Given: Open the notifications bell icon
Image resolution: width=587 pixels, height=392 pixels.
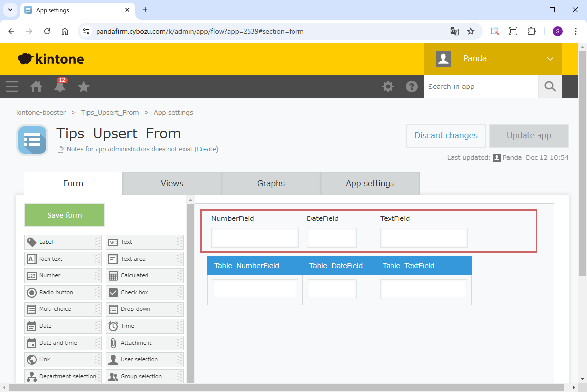Looking at the screenshot, I should click(x=60, y=87).
